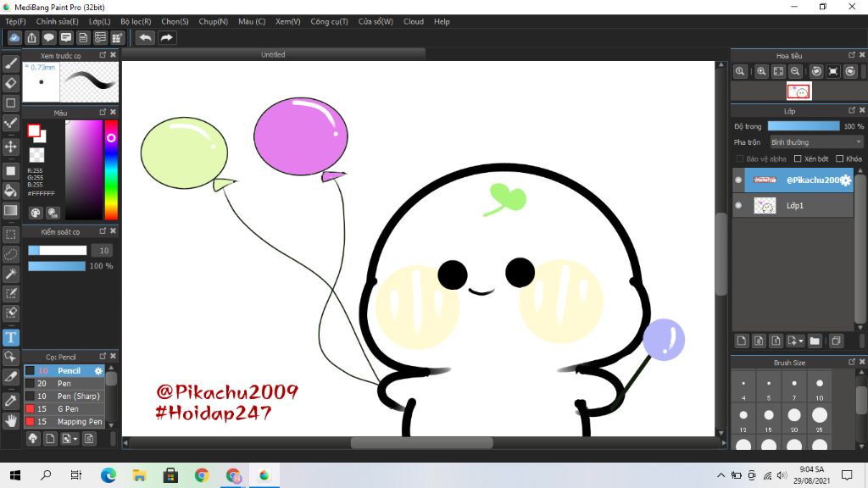
Task: Duplicate the layer using the copy icon
Action: click(836, 341)
